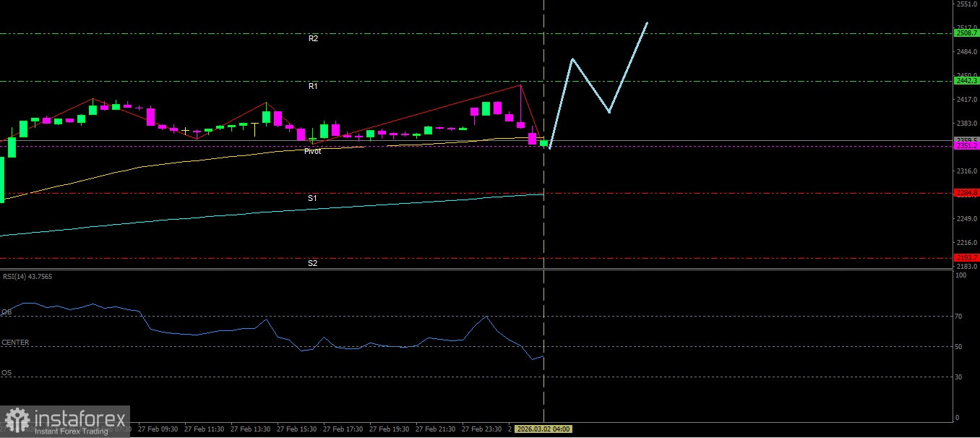Click the OB overbought level label
980x438 pixels.
pos(7,312)
